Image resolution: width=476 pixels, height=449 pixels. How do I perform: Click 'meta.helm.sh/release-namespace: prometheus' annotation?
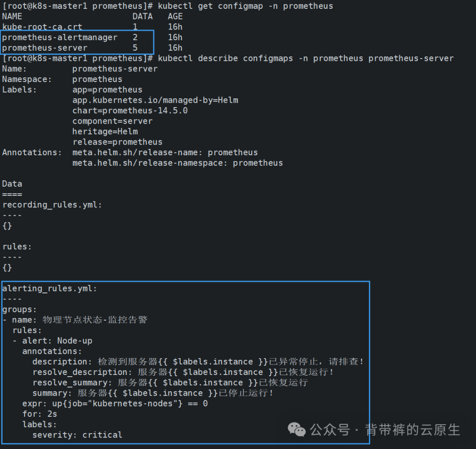pyautogui.click(x=178, y=163)
